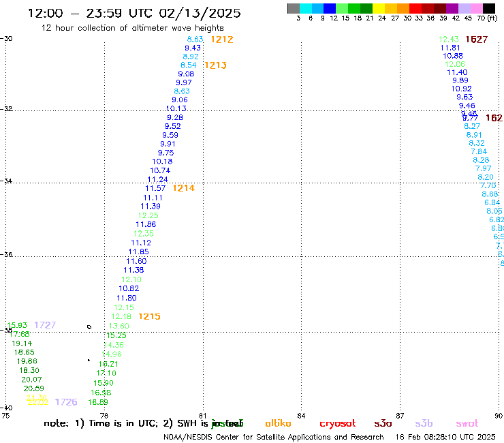
Task: Select the wave height value 10.82
Action: tap(129, 288)
